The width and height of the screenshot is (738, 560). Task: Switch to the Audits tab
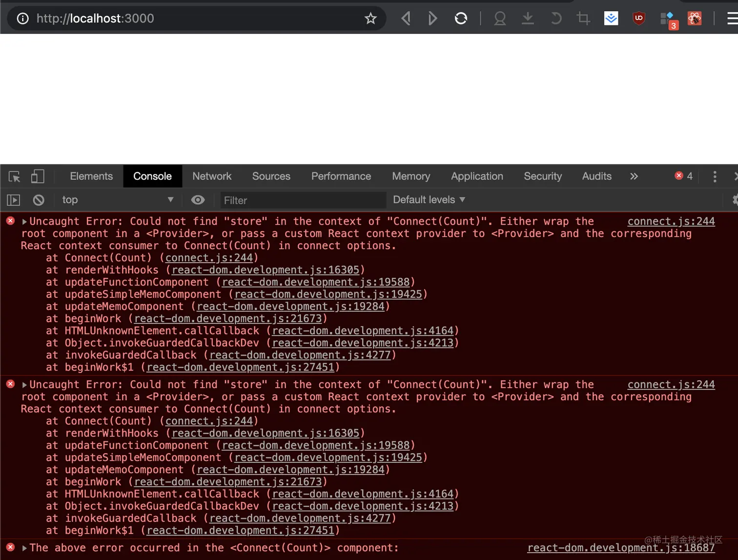(x=596, y=176)
